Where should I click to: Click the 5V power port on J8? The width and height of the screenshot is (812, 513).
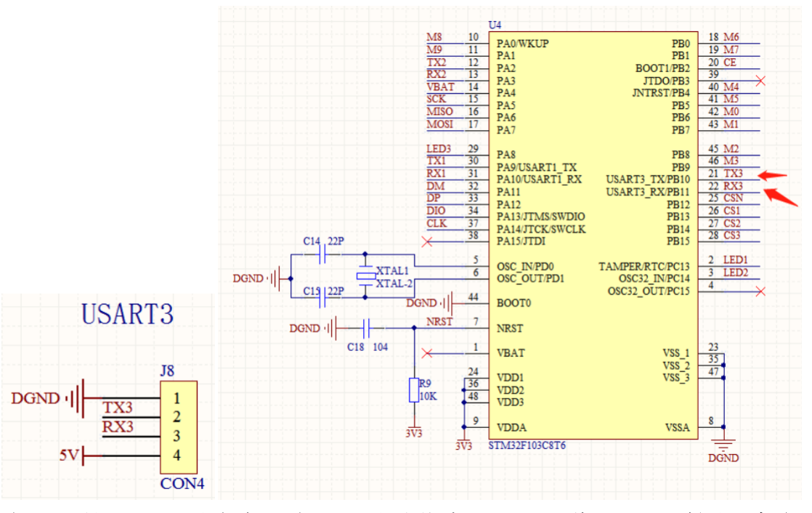[71, 456]
